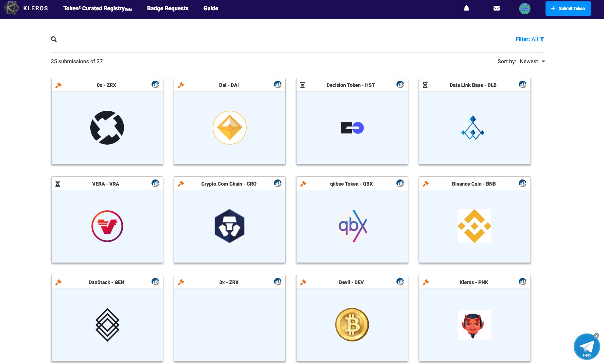This screenshot has width=604, height=364.
Task: Open the orange Dai diamond logo
Action: click(229, 127)
